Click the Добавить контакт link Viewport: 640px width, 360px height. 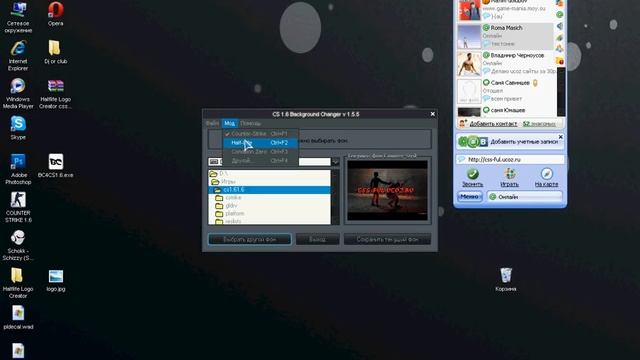[x=493, y=124]
